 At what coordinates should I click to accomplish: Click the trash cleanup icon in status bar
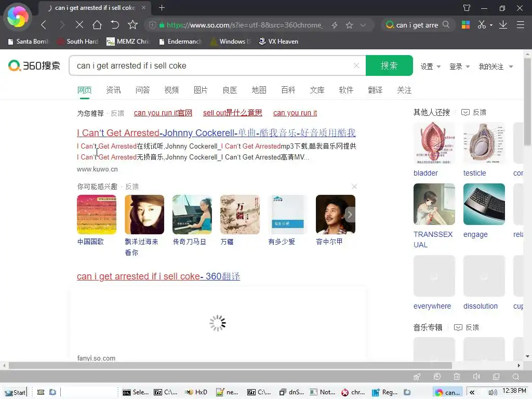pyautogui.click(x=457, y=376)
